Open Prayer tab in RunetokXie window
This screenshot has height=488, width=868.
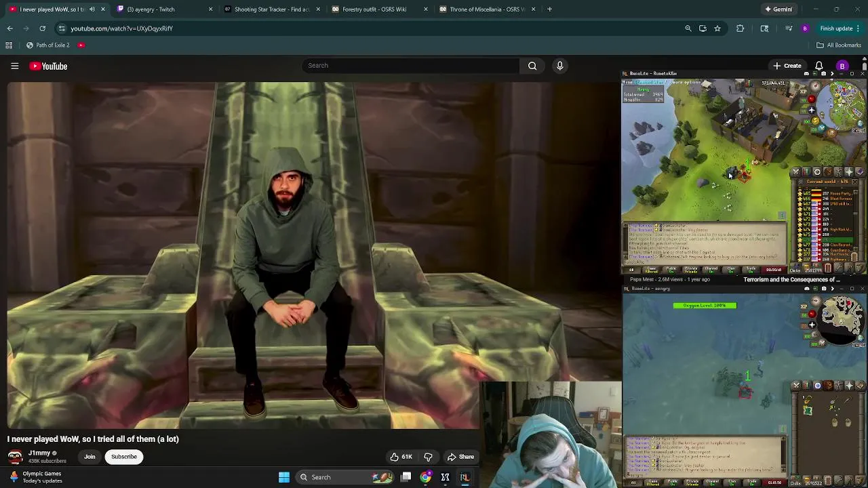(849, 172)
